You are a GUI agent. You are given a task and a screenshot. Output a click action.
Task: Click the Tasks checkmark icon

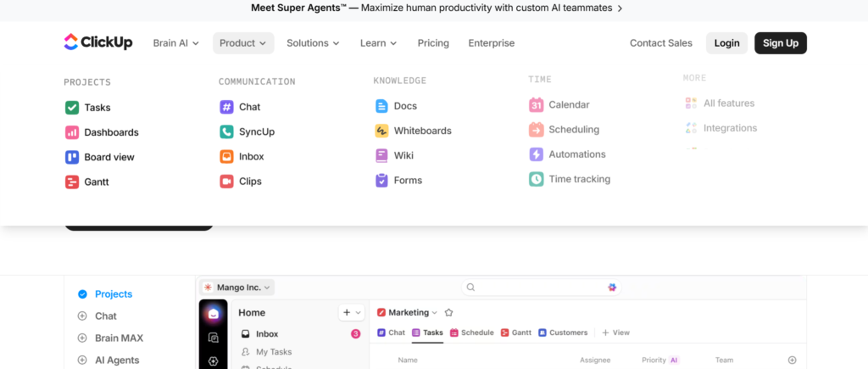tap(72, 108)
